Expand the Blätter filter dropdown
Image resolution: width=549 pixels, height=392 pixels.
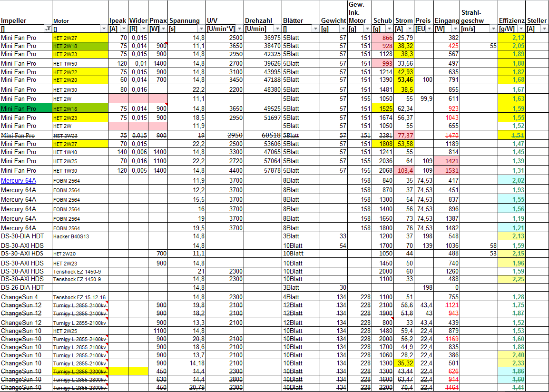point(315,29)
